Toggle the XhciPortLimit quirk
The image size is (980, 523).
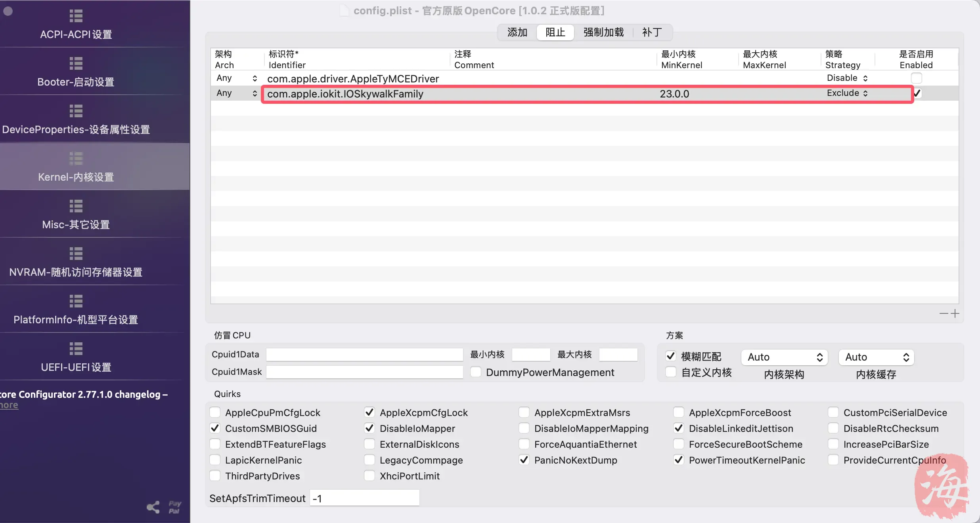(x=369, y=476)
